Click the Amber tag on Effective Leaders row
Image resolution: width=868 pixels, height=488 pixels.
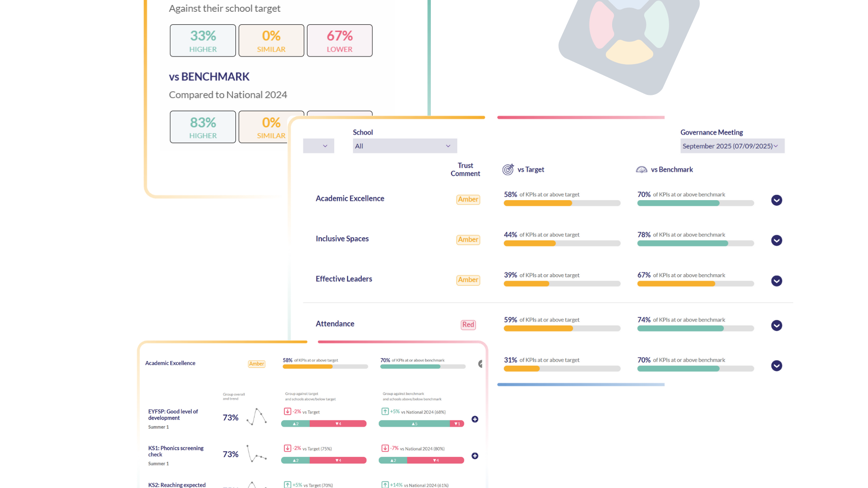[468, 280]
